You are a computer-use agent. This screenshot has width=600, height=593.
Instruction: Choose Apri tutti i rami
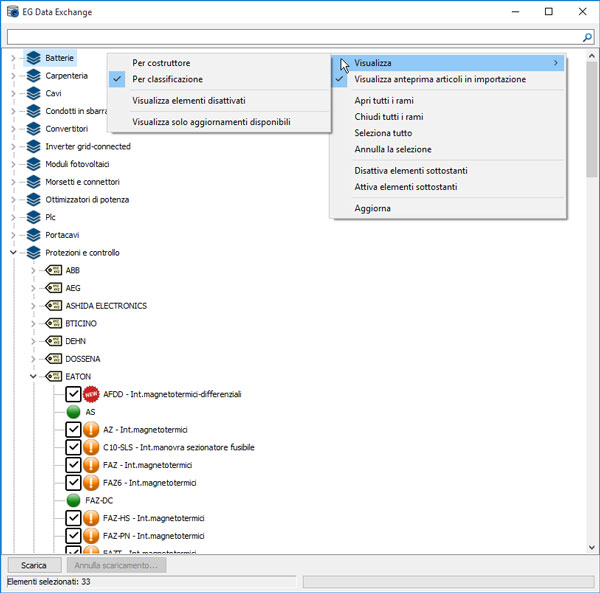click(448, 101)
